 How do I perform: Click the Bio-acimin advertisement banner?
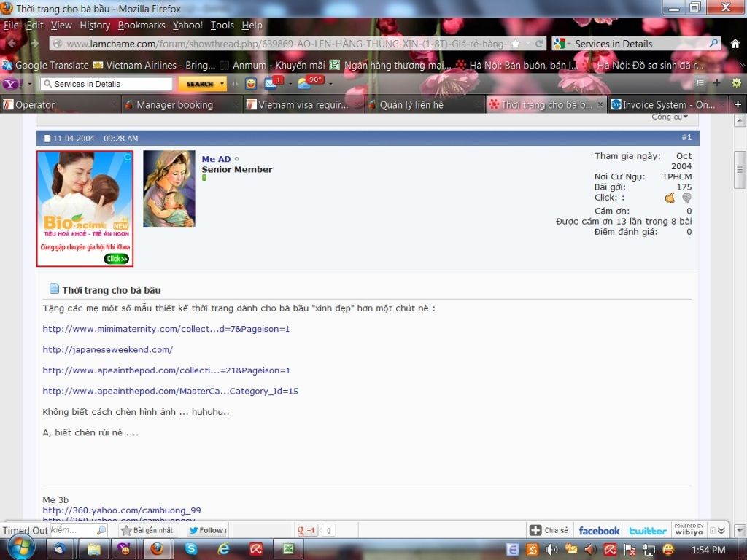[85, 209]
